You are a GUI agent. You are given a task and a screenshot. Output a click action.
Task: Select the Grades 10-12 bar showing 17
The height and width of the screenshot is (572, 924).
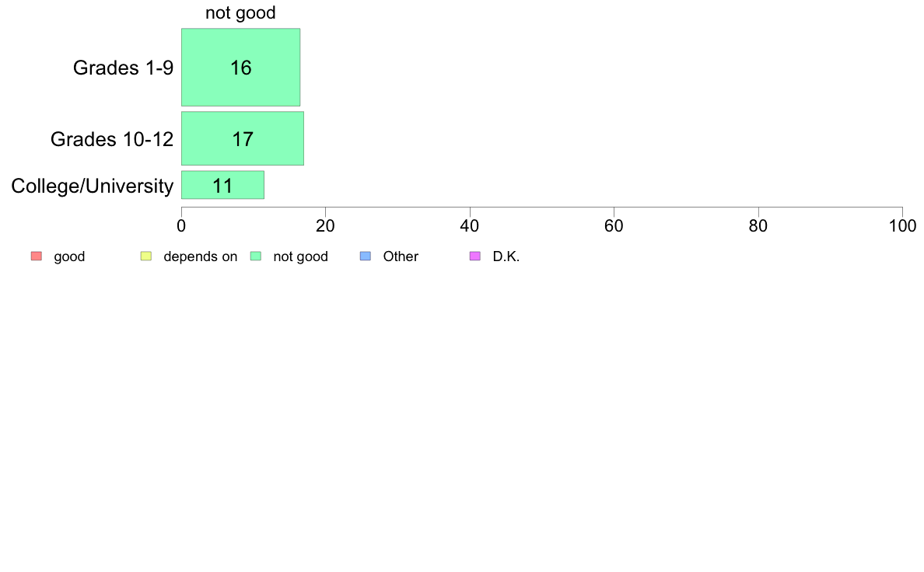tap(242, 138)
